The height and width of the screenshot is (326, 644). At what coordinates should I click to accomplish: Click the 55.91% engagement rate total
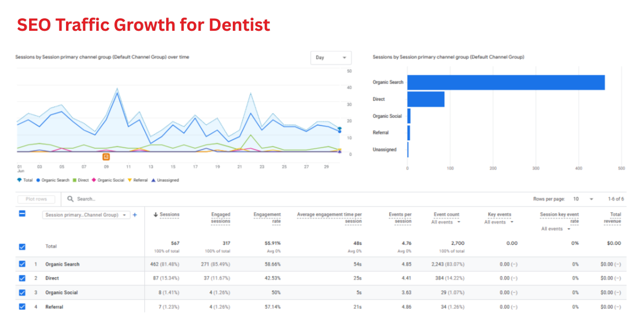(272, 243)
